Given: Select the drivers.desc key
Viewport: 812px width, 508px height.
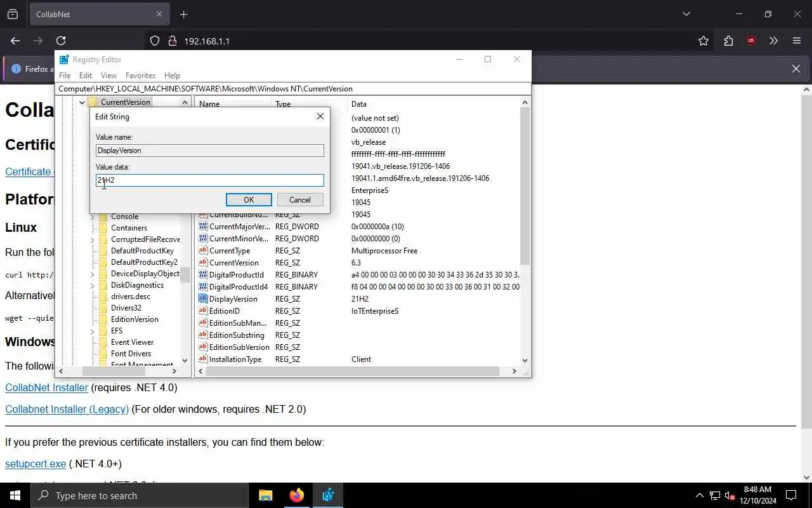Looking at the screenshot, I should [130, 297].
